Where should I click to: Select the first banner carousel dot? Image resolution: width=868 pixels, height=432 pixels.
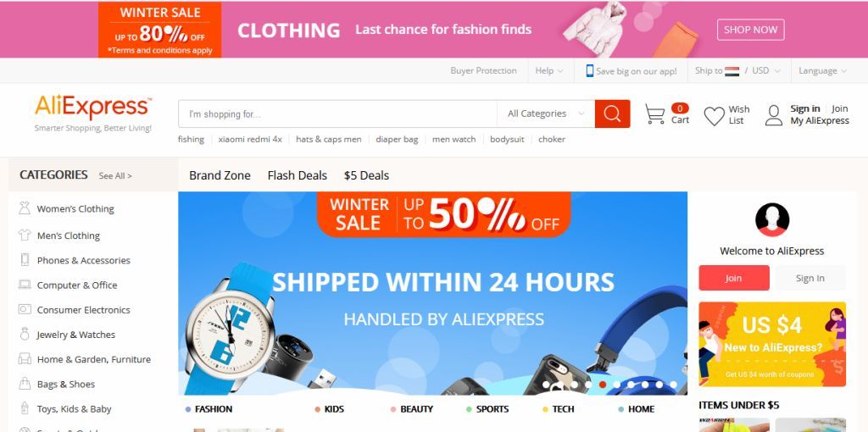coord(546,385)
